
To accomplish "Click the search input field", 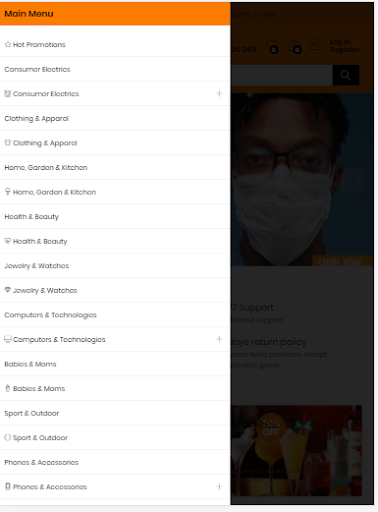I will pos(281,75).
